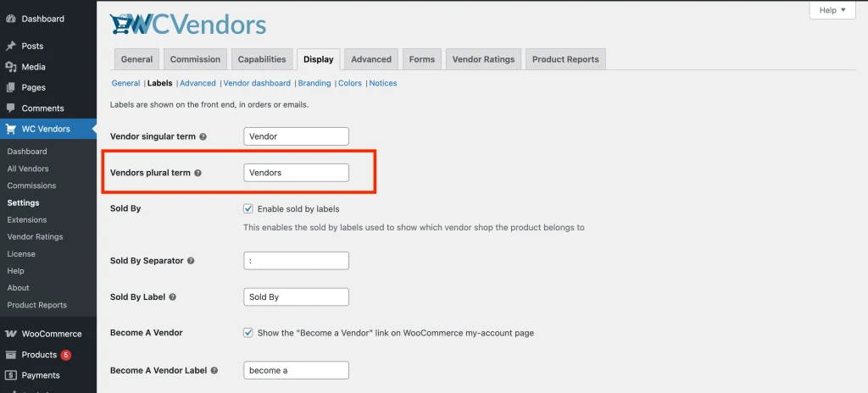Click help icon beside Vendor singular term

203,136
